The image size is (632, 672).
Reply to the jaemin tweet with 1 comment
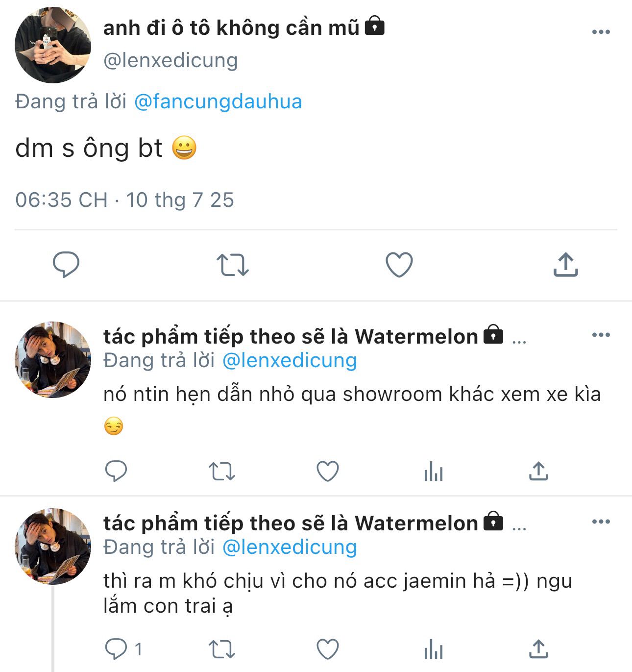pyautogui.click(x=116, y=649)
